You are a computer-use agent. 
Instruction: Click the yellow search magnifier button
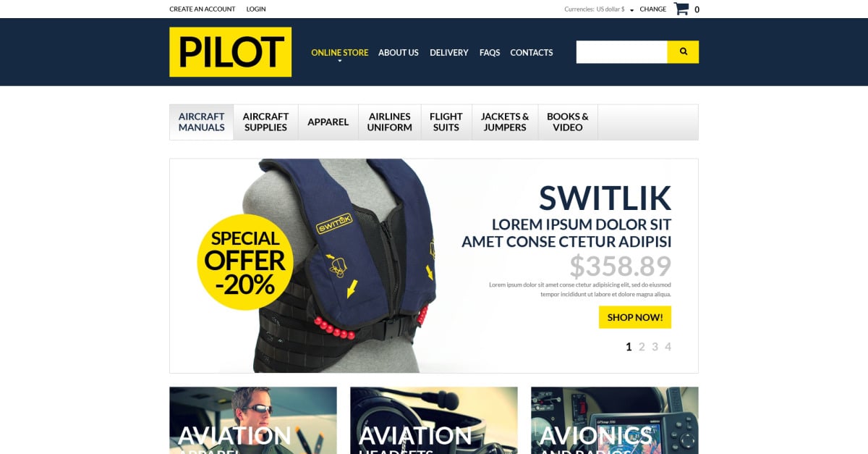pyautogui.click(x=683, y=52)
